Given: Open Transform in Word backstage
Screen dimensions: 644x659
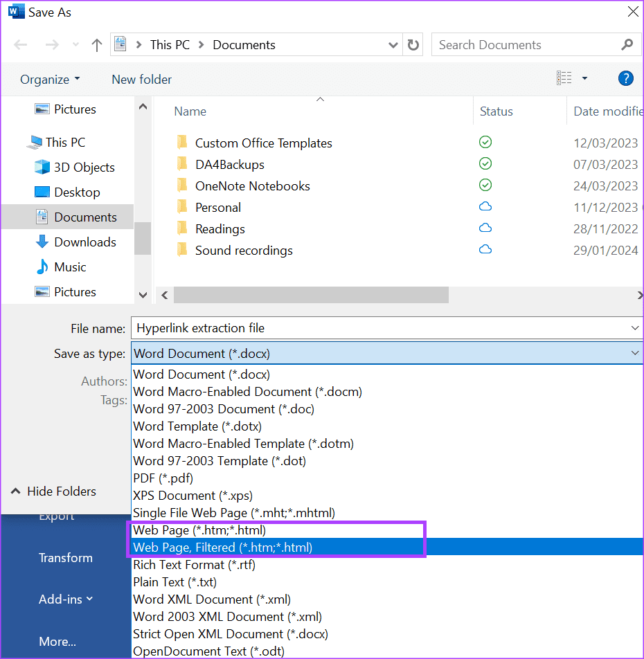Looking at the screenshot, I should tap(66, 558).
